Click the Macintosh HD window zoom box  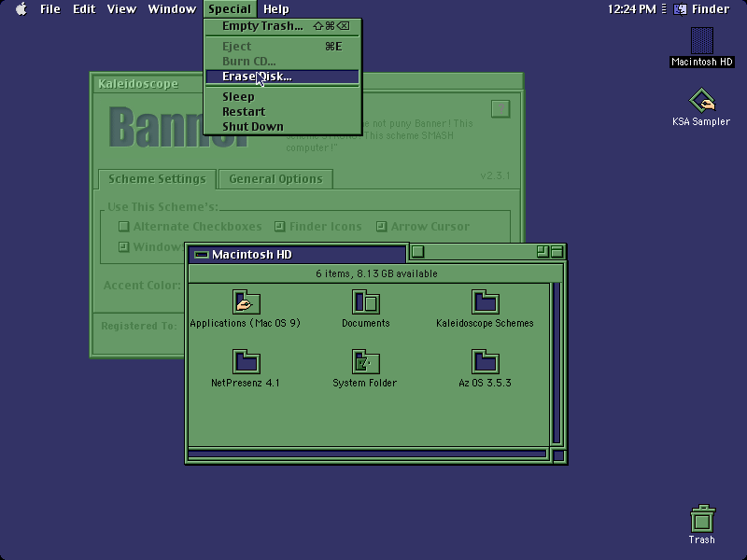[x=543, y=251]
